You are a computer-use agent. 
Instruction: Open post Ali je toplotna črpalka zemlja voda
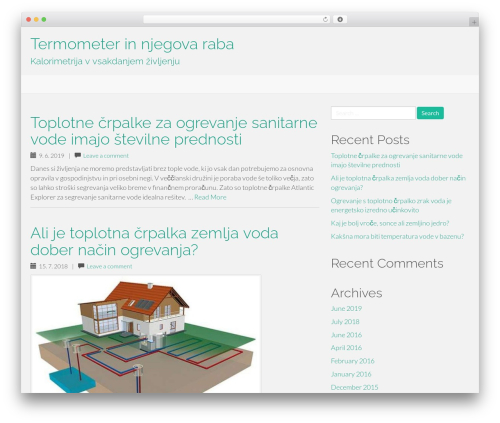tap(154, 242)
